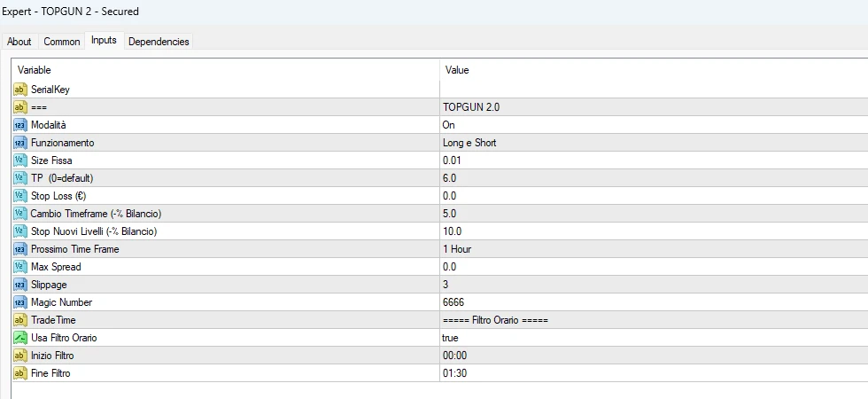Toggle the Modalità On value
The width and height of the screenshot is (868, 399).
pos(449,125)
